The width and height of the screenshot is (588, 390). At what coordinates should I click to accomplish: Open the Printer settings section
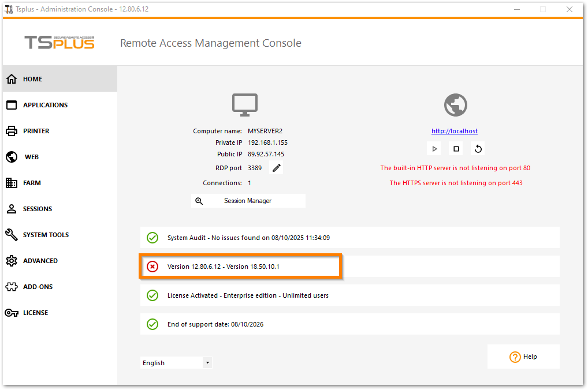click(x=36, y=131)
